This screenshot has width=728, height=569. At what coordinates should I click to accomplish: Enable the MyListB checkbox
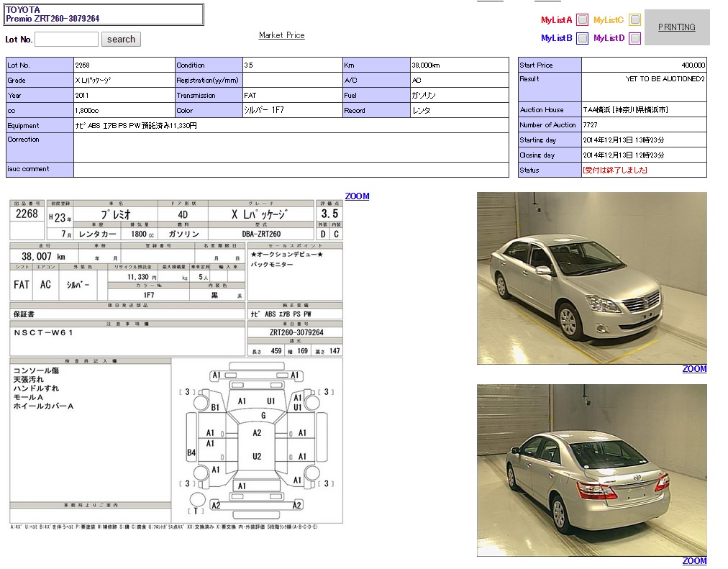(583, 38)
